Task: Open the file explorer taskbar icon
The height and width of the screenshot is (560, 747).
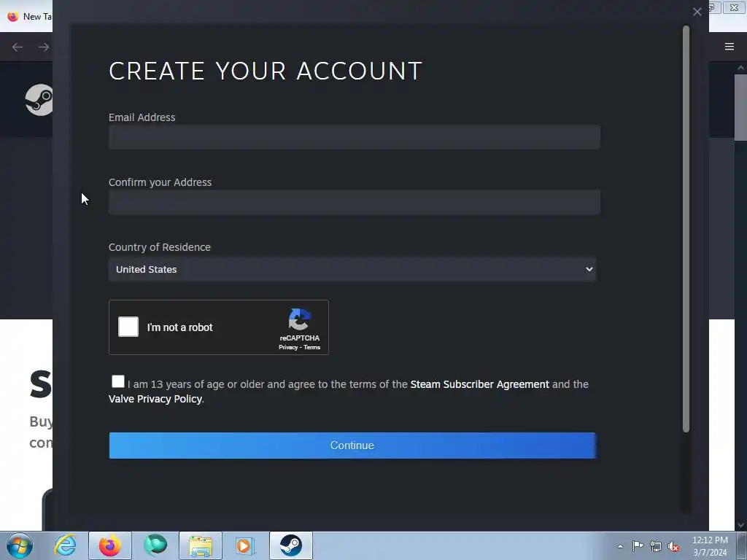Action: [x=201, y=545]
